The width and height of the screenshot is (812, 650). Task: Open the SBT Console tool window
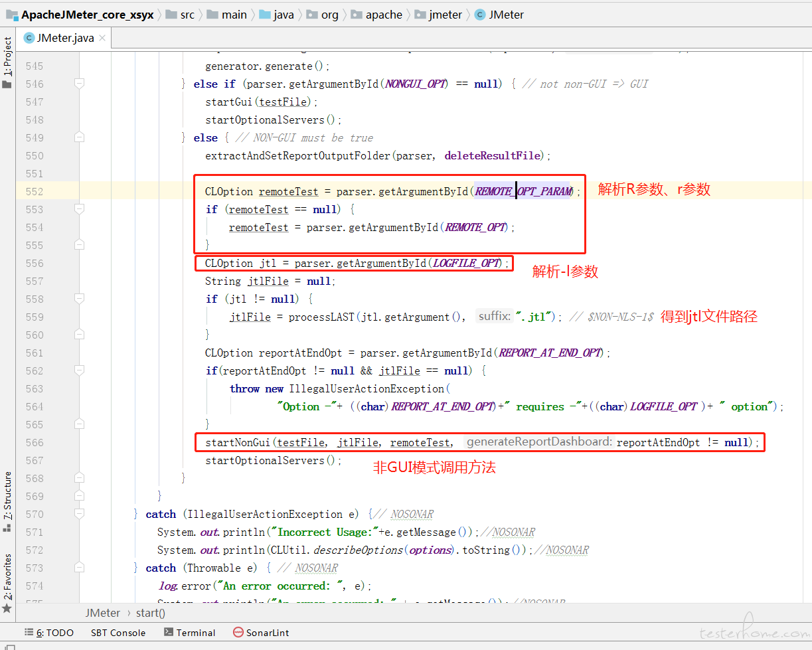tap(118, 633)
